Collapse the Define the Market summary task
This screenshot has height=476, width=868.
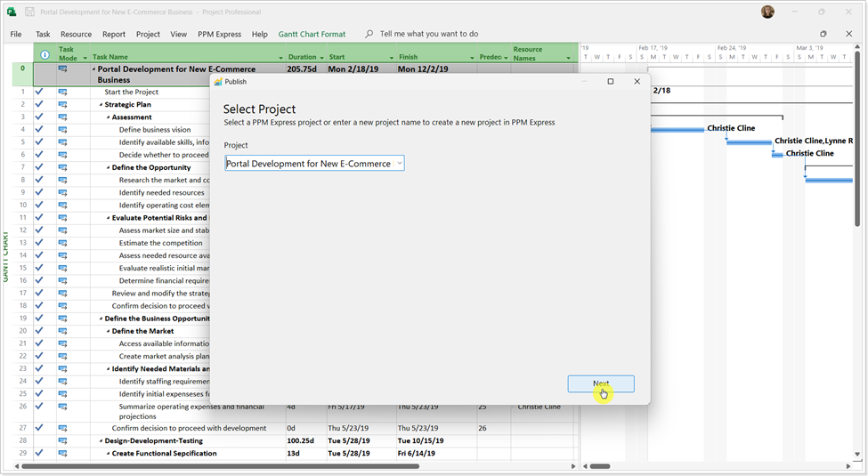point(108,331)
